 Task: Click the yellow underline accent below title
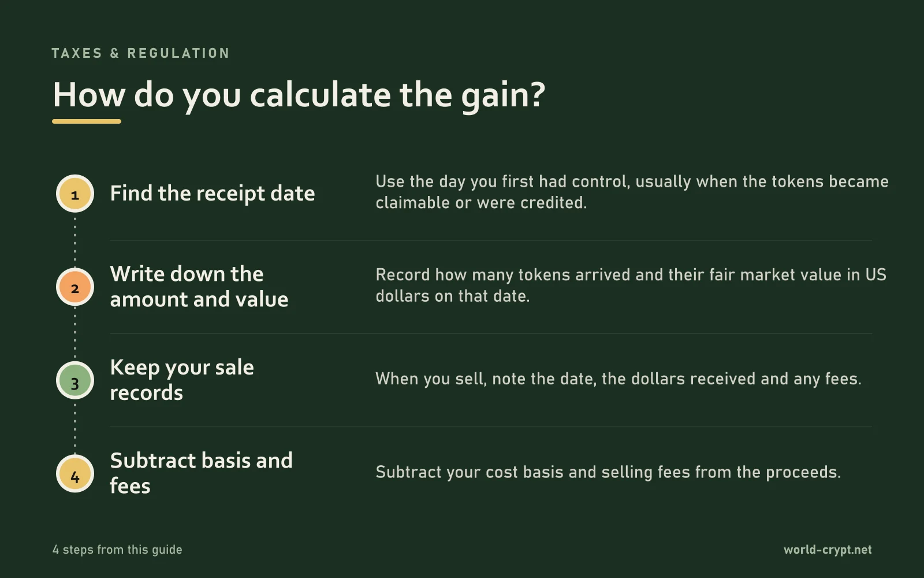pos(87,121)
